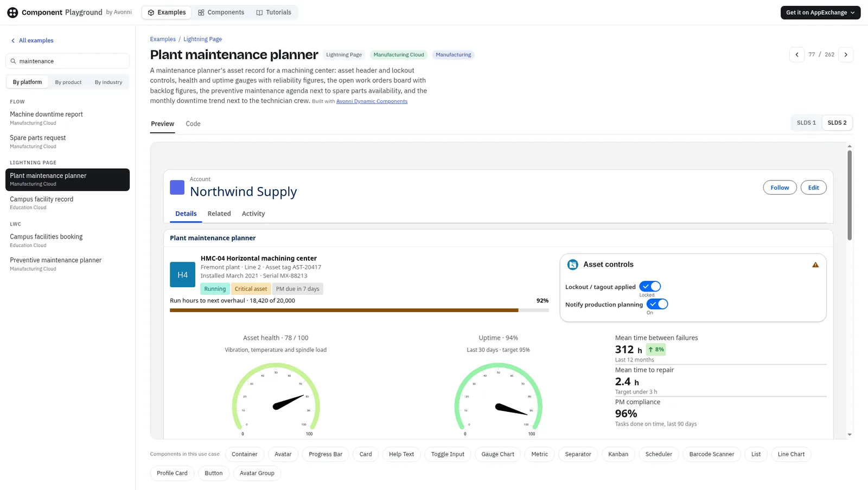Click the search magnifier icon in sidebar
Screen dimensions: 868x490
(14, 61)
